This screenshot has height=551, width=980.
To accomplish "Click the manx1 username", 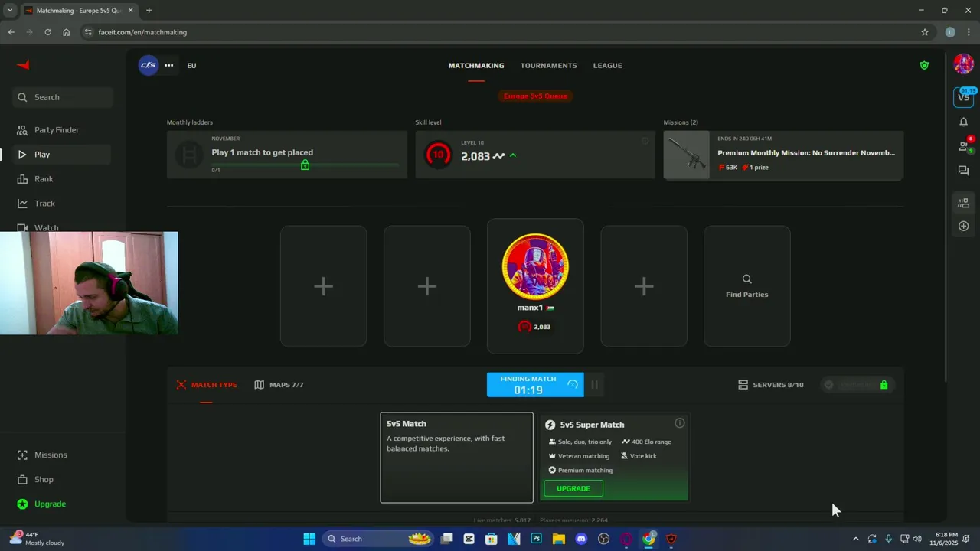I will [x=530, y=308].
